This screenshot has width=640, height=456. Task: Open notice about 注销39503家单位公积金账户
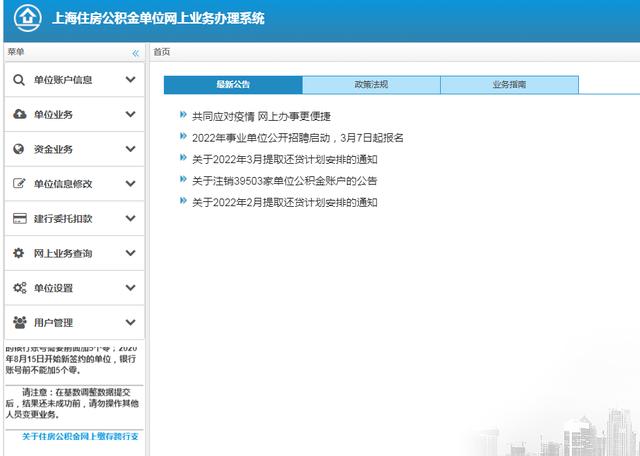point(284,181)
